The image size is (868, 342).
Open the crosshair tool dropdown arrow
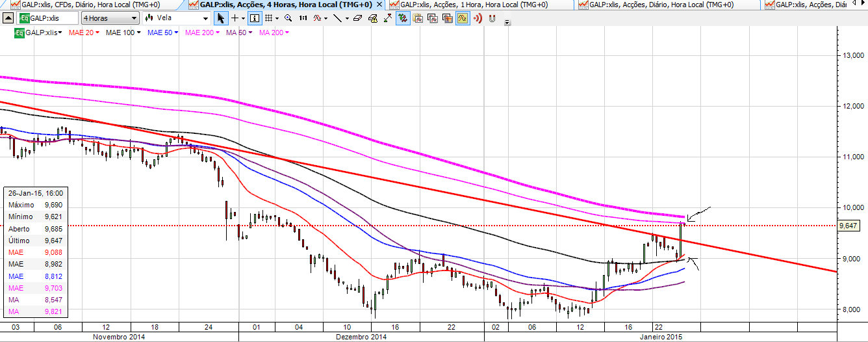[243, 18]
